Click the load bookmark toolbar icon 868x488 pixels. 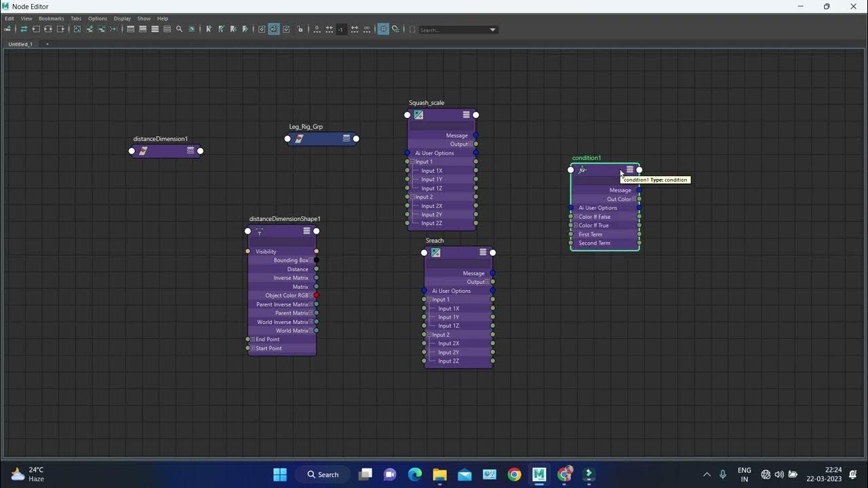tap(221, 29)
